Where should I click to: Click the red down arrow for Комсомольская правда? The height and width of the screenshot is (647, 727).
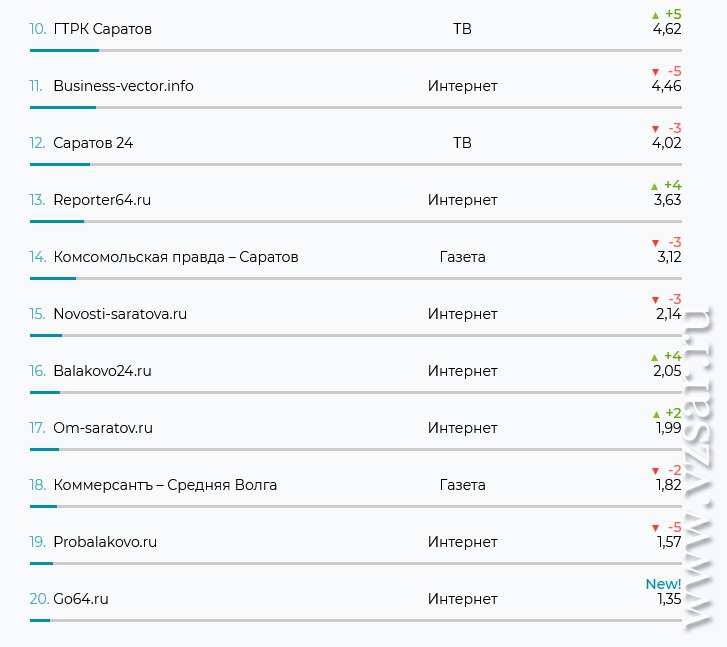tap(655, 243)
